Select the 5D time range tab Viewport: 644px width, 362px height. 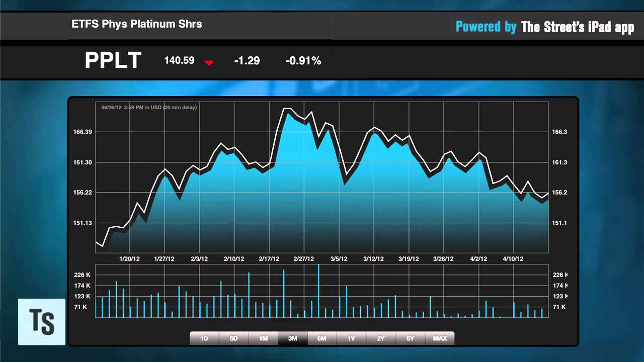pos(234,338)
